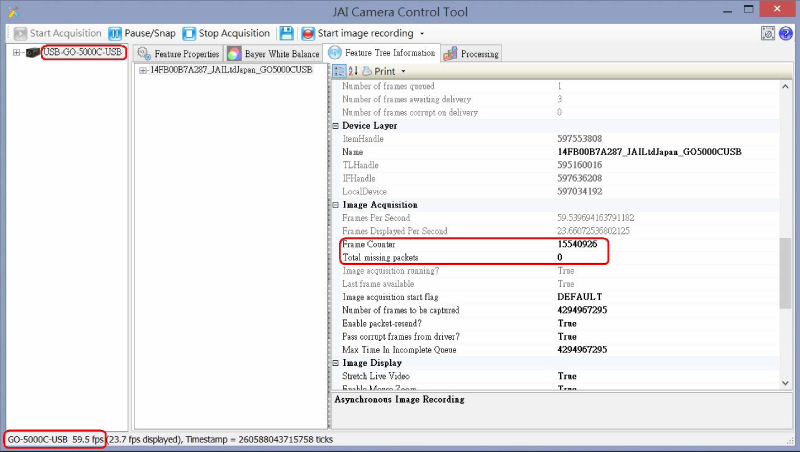
Task: Collapse the Image Acquisition section
Action: click(x=336, y=205)
